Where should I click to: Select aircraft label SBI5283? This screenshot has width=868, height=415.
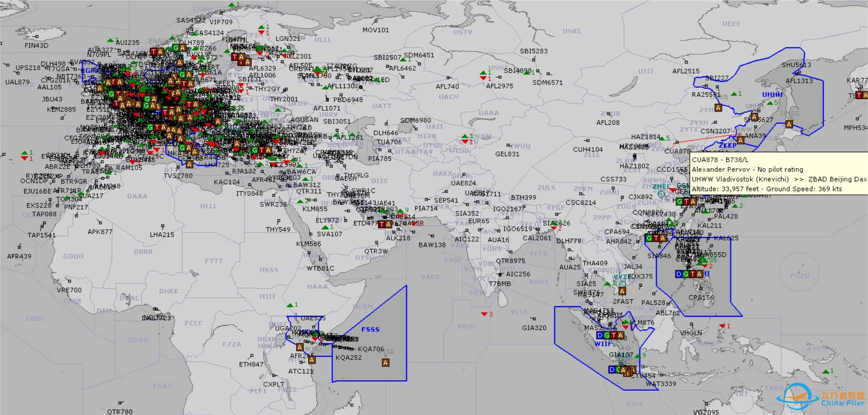coord(534,51)
